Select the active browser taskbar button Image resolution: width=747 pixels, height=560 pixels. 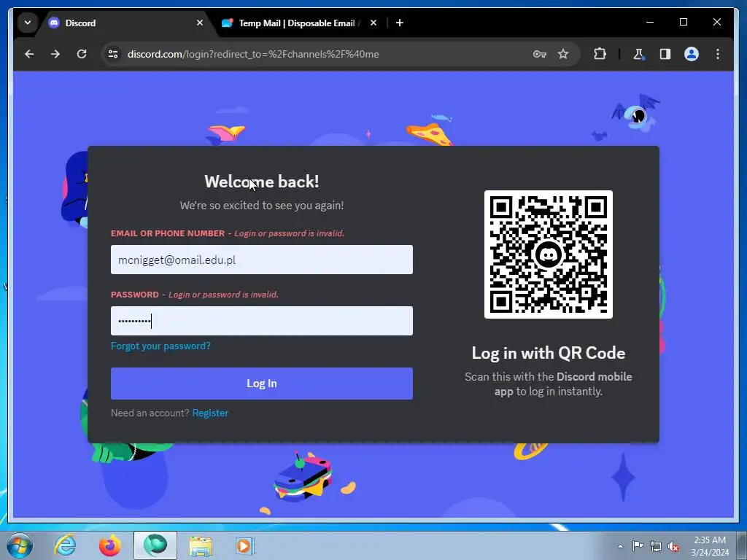pyautogui.click(x=155, y=545)
